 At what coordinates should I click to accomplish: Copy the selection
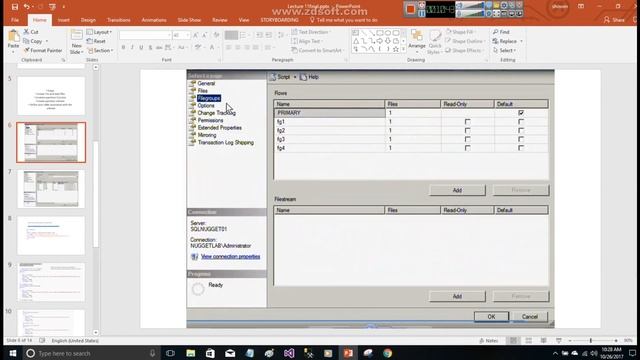[33, 41]
